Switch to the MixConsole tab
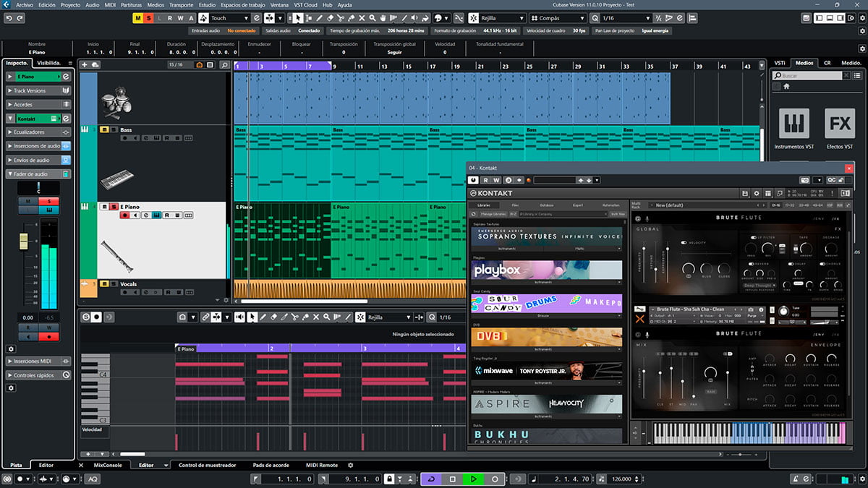 109,465
